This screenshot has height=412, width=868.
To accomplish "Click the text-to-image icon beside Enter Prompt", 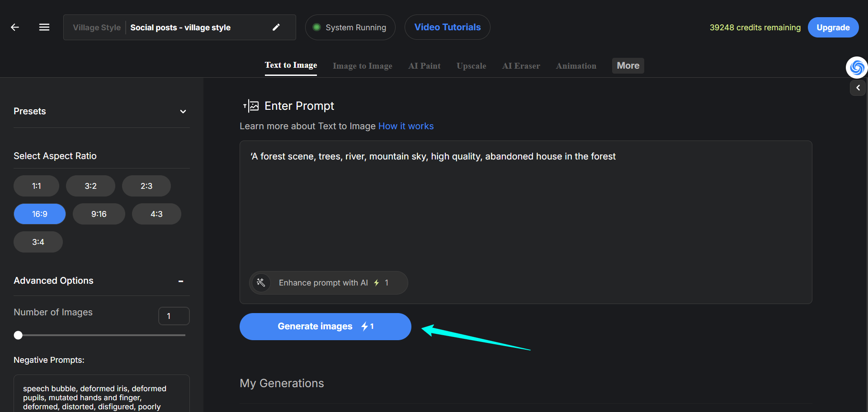I will click(251, 106).
